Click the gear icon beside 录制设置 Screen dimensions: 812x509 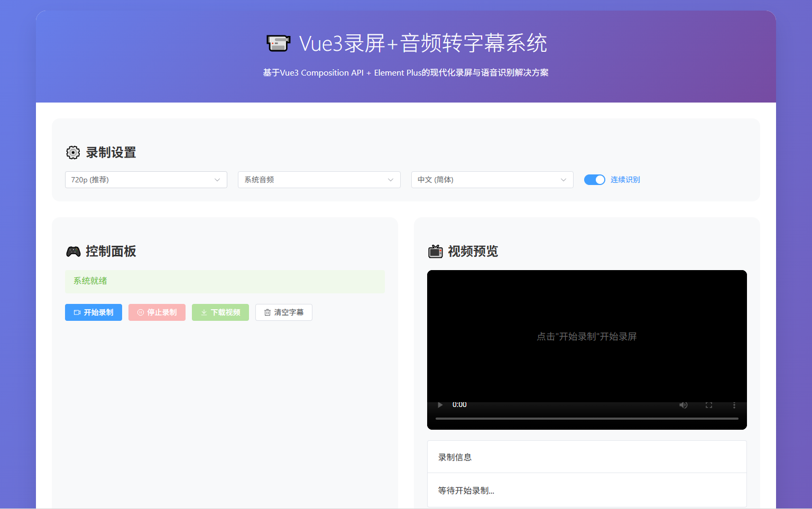tap(73, 153)
